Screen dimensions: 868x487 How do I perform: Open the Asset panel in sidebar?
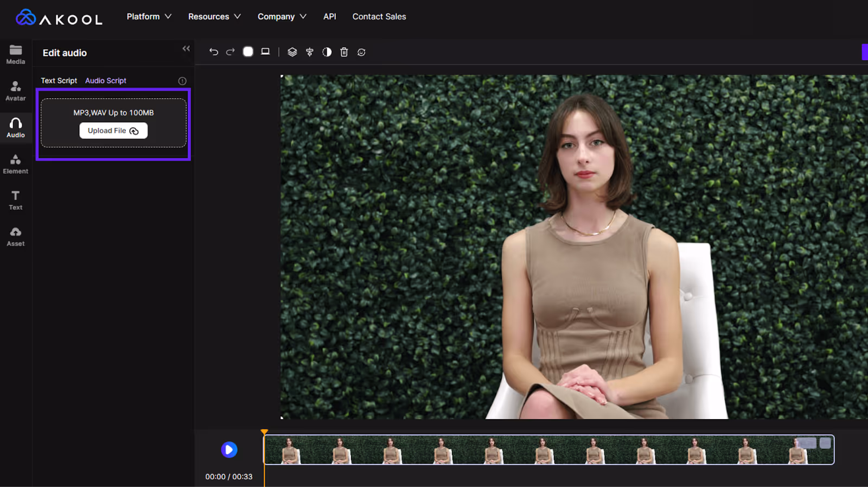click(x=16, y=237)
